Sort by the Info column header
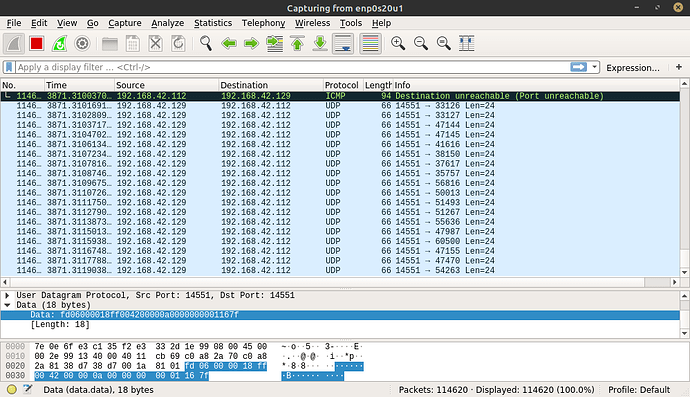Image resolution: width=690 pixels, height=397 pixels. [536, 85]
